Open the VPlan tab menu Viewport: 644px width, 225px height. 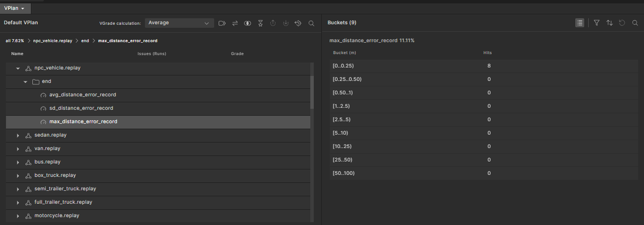tap(15, 8)
